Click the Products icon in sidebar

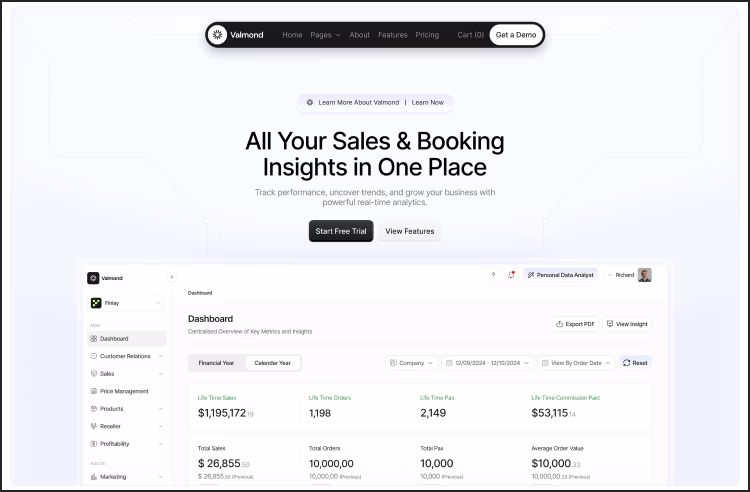(x=94, y=409)
